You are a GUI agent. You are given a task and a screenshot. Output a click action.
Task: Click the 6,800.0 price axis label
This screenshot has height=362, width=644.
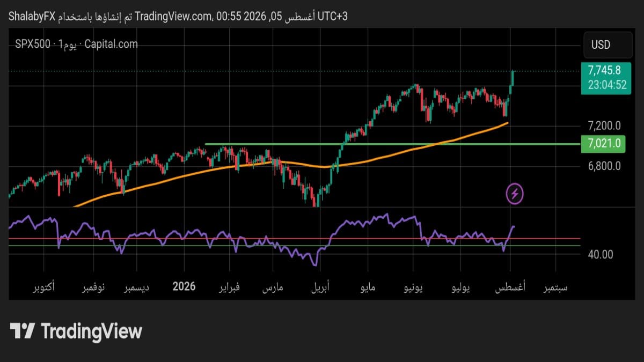coord(604,166)
